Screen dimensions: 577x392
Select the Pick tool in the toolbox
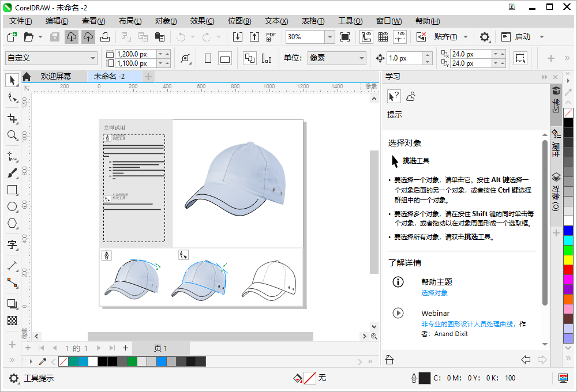(x=12, y=80)
